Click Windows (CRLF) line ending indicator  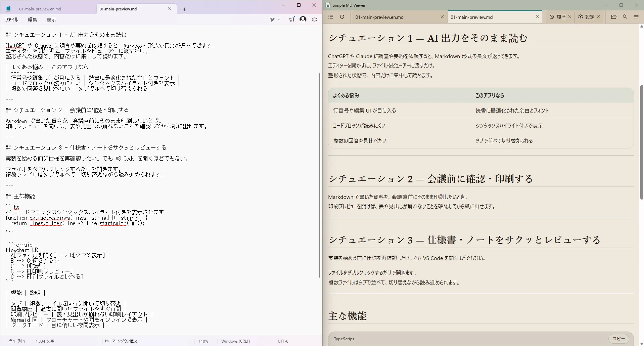(x=236, y=341)
